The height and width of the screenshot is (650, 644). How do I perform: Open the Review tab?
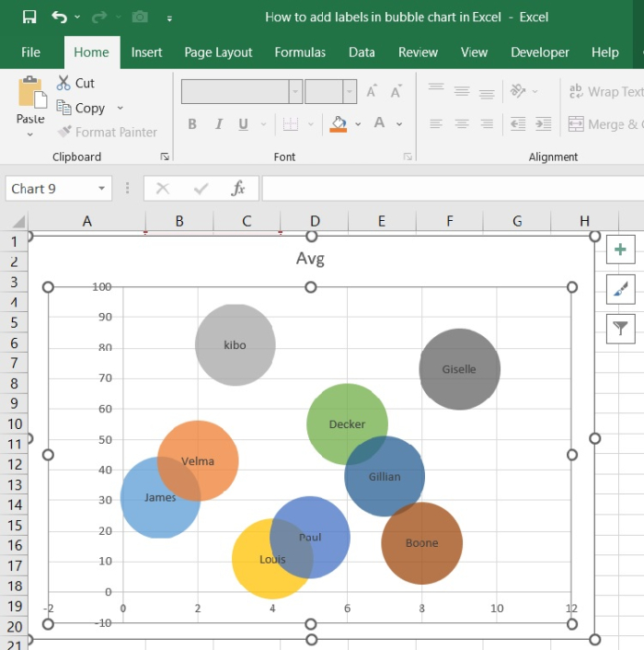point(418,52)
